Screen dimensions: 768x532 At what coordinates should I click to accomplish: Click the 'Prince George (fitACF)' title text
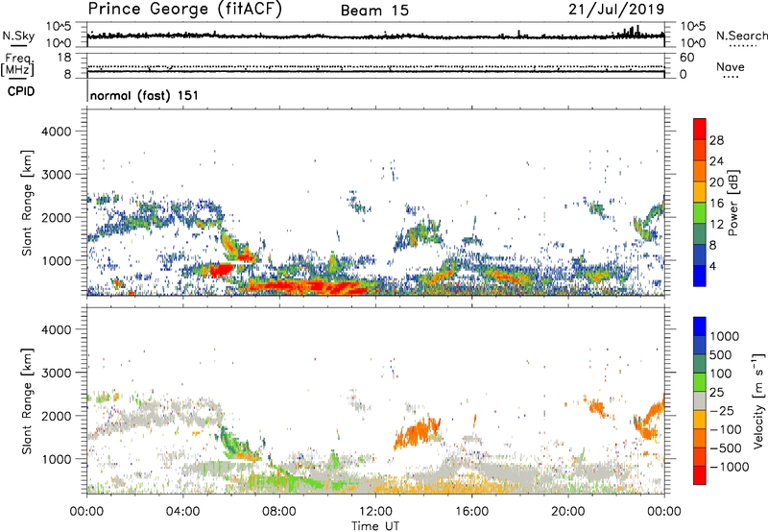coord(184,9)
